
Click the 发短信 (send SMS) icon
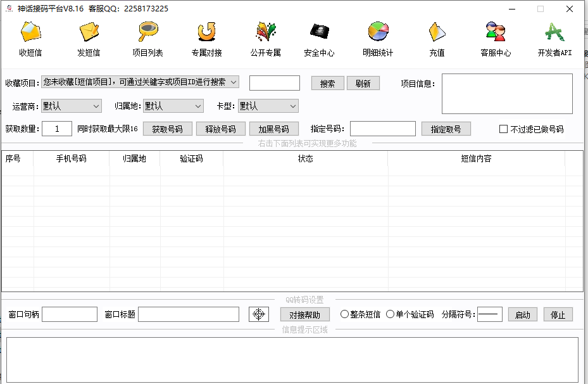click(89, 32)
